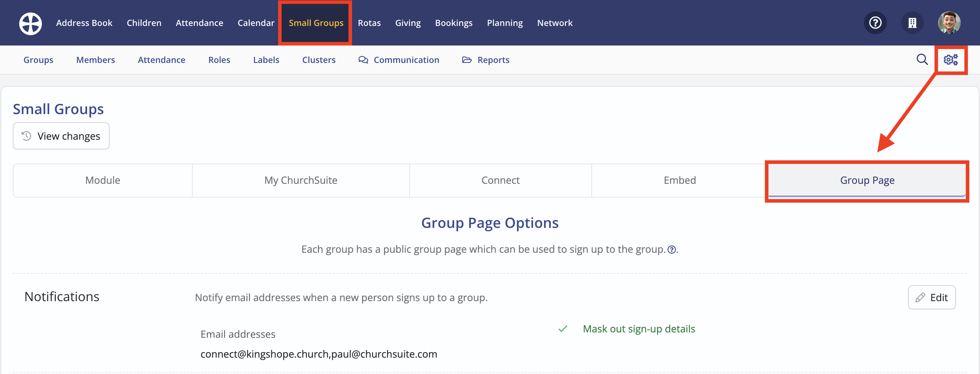The width and height of the screenshot is (980, 374).
Task: Open Members section
Action: [96, 60]
